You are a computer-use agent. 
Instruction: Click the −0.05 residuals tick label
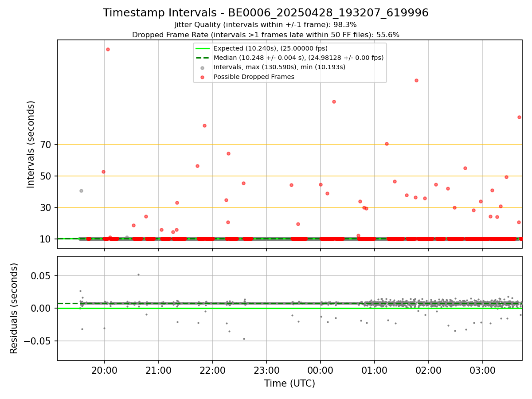[x=38, y=341]
